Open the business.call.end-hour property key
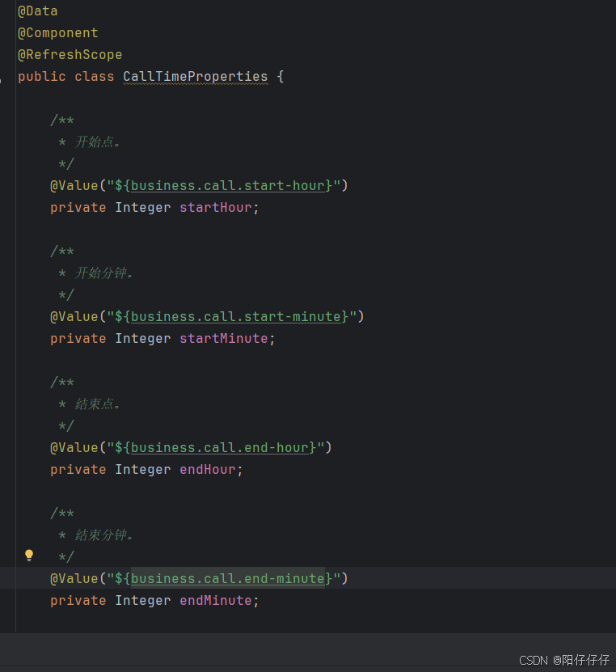The image size is (616, 672). [220, 448]
